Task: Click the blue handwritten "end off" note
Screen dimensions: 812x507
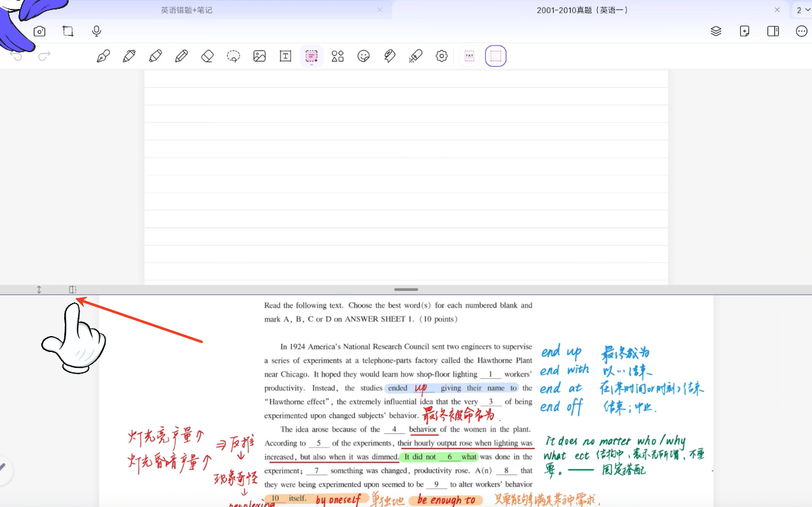Action: coord(562,407)
